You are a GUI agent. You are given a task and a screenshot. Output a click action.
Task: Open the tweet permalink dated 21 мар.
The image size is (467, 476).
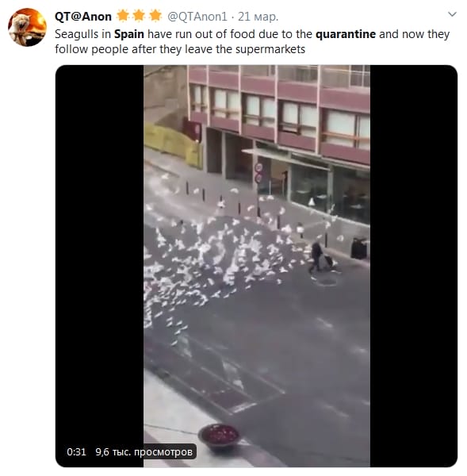pyautogui.click(x=258, y=17)
